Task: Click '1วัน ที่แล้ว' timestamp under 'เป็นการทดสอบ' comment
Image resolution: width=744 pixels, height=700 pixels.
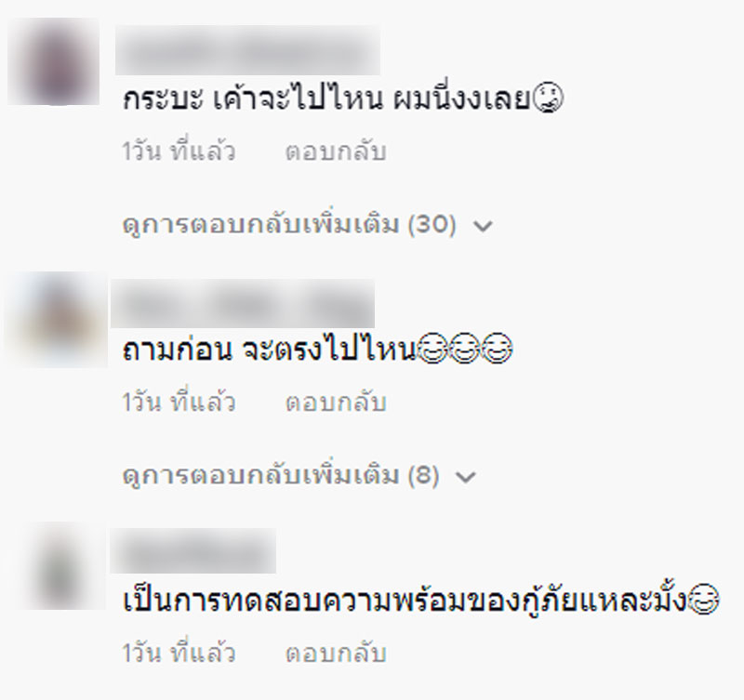Action: tap(179, 654)
